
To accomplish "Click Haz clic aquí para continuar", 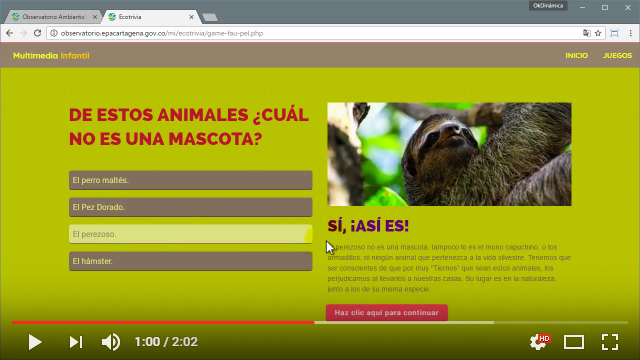I will (387, 313).
